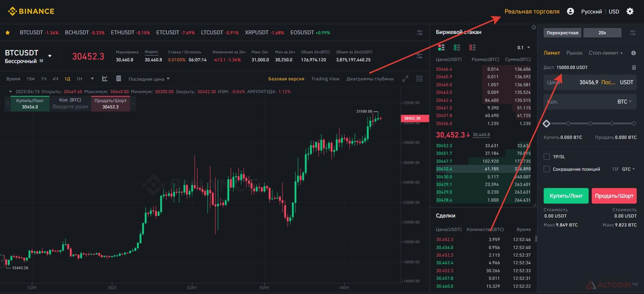Image resolution: width=644 pixels, height=294 pixels.
Task: Open ticker bar settings sliders icon
Action: click(420, 33)
